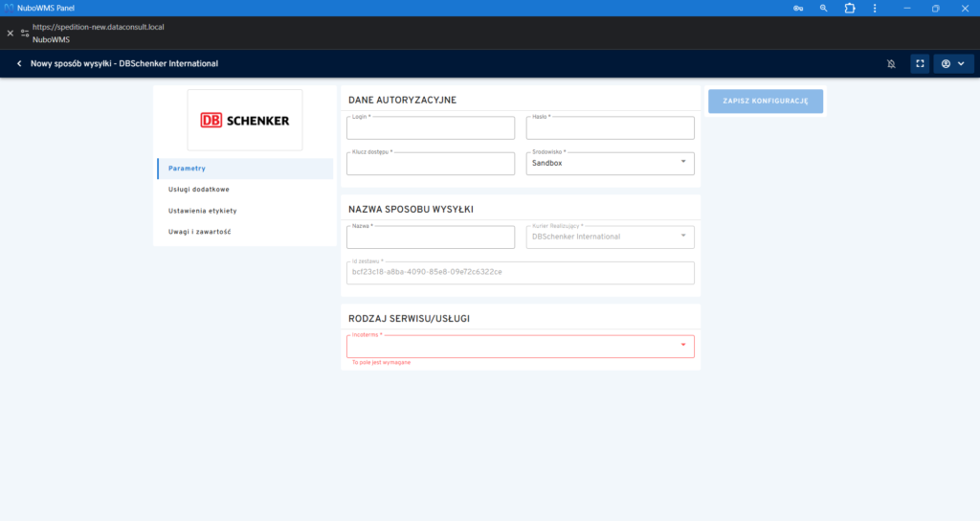Click the password key icon in title bar
Image resolution: width=980 pixels, height=521 pixels.
coord(797,8)
